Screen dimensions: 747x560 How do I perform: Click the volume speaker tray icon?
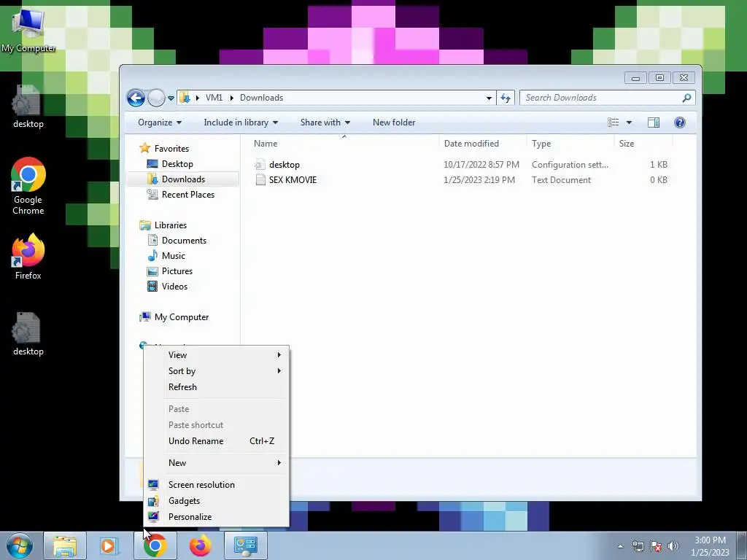click(673, 546)
